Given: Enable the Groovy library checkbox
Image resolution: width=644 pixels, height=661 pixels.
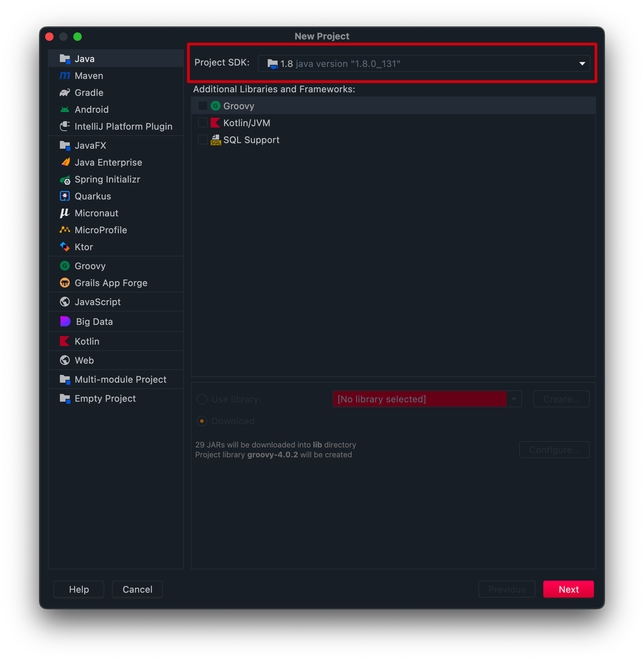Looking at the screenshot, I should tap(203, 106).
